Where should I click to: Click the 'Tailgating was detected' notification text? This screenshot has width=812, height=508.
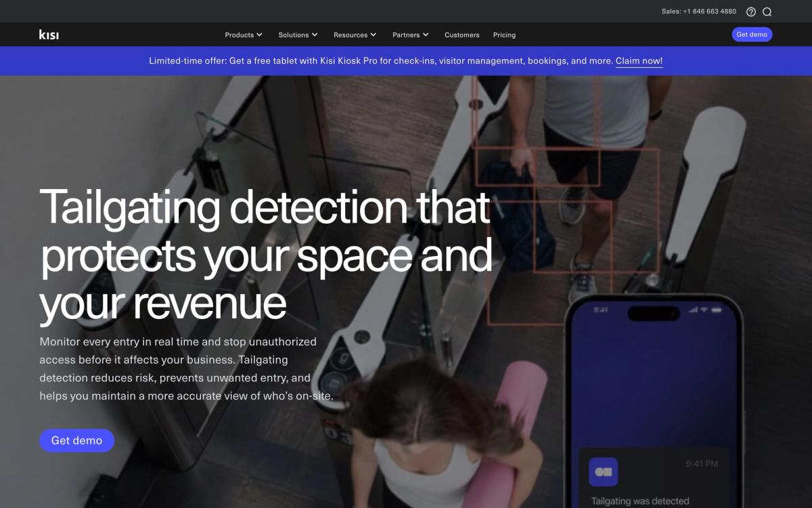(x=640, y=501)
